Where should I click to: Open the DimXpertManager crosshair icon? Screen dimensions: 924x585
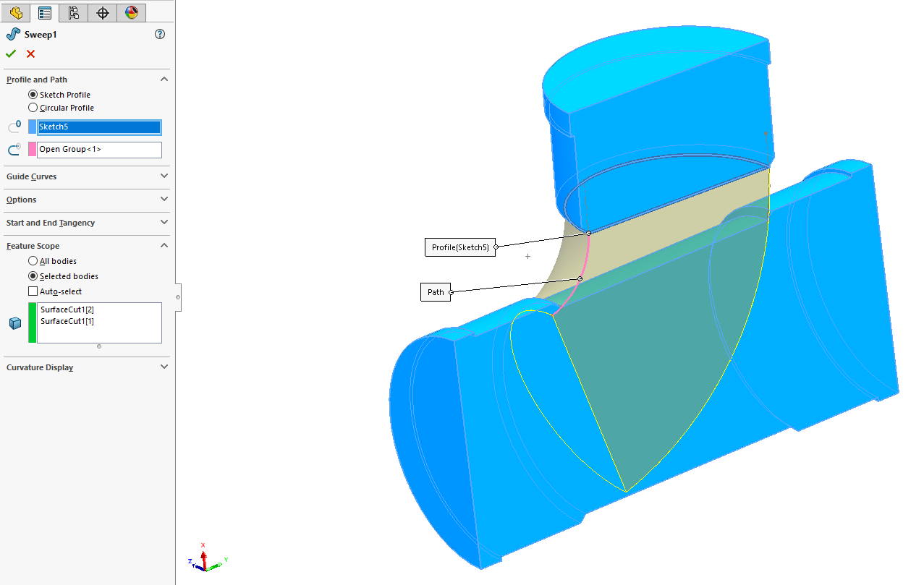point(102,12)
